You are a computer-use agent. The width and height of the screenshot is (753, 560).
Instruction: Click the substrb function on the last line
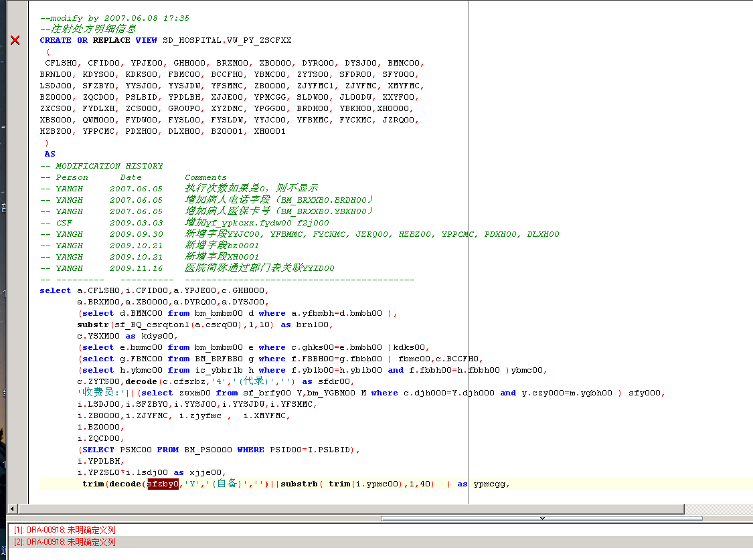(299, 484)
